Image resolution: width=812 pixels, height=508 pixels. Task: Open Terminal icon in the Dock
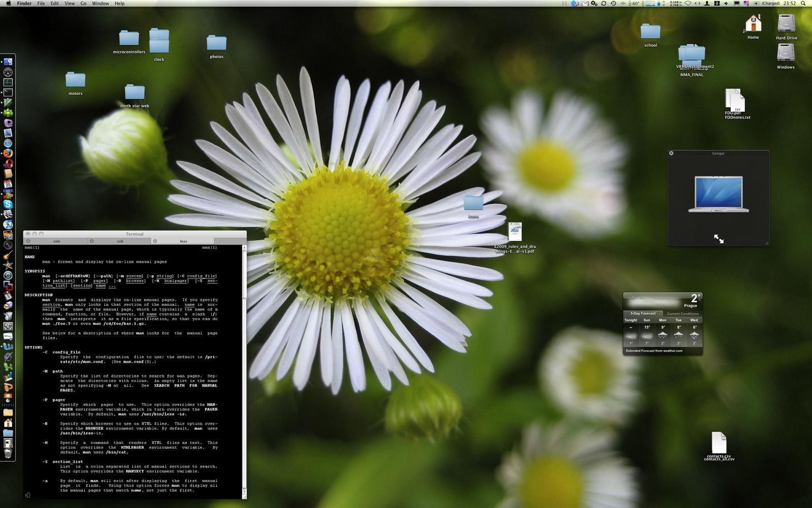click(x=8, y=92)
